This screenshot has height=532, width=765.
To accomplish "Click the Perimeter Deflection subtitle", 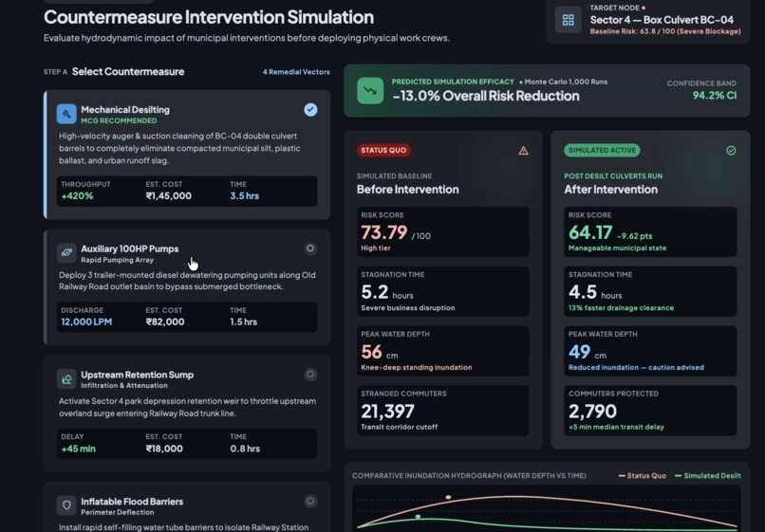I will click(x=118, y=512).
